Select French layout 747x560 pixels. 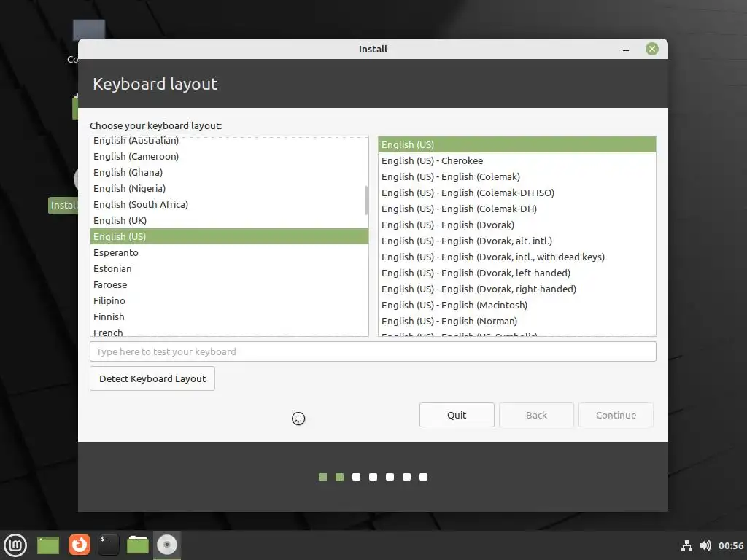tap(229, 331)
